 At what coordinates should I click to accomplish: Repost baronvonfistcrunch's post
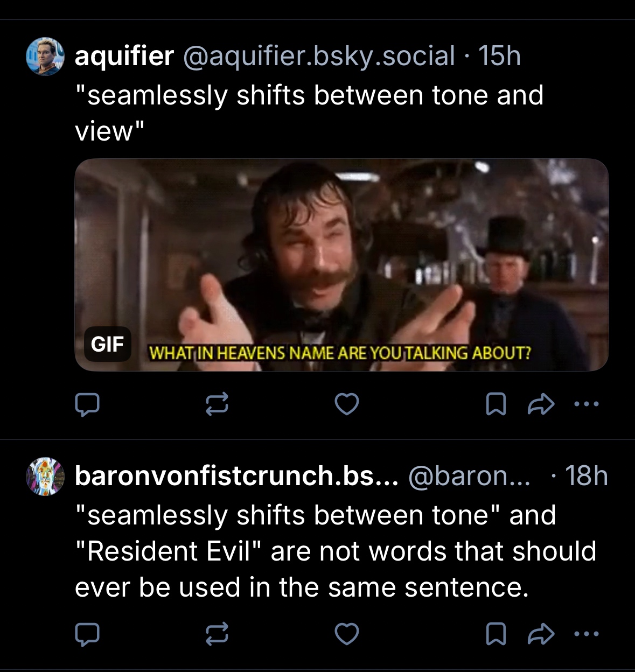(x=217, y=634)
